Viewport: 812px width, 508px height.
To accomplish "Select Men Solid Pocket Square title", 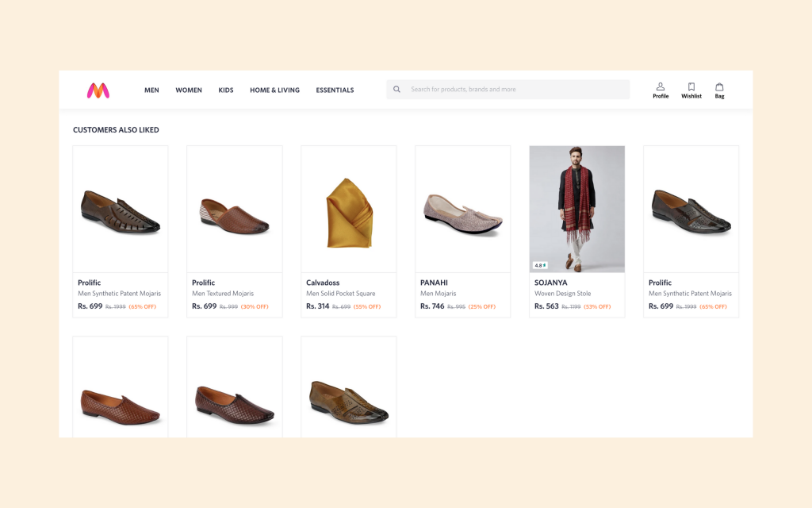I will point(341,294).
